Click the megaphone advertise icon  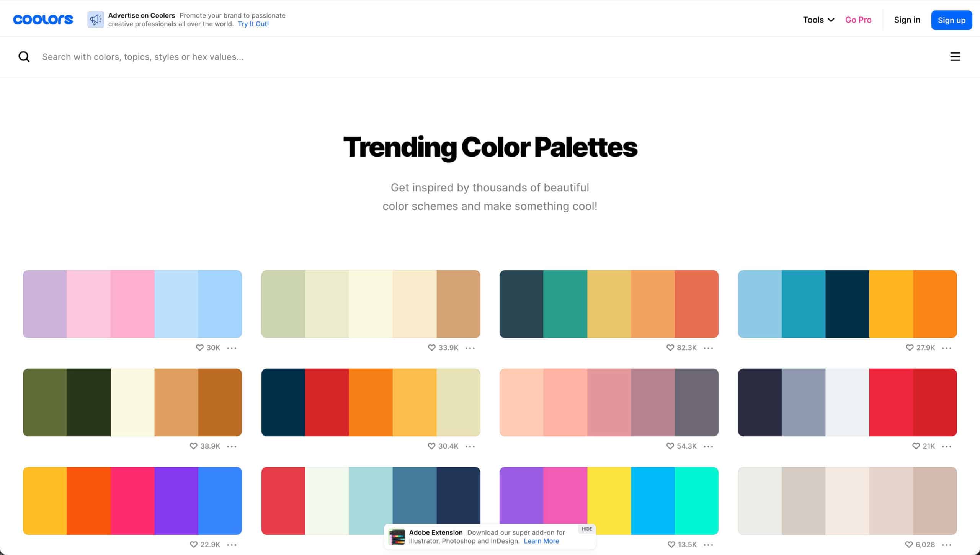95,20
